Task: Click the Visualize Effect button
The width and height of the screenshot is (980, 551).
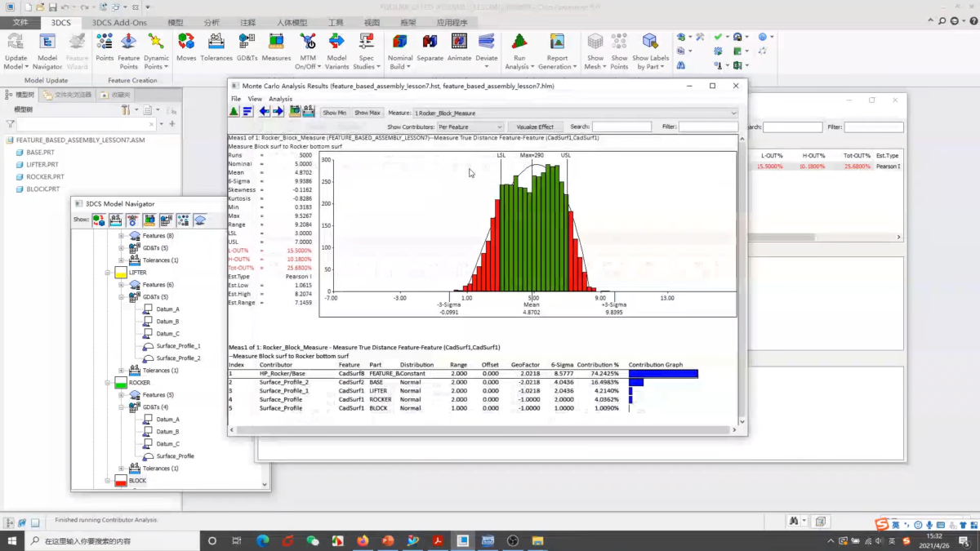Action: click(535, 127)
